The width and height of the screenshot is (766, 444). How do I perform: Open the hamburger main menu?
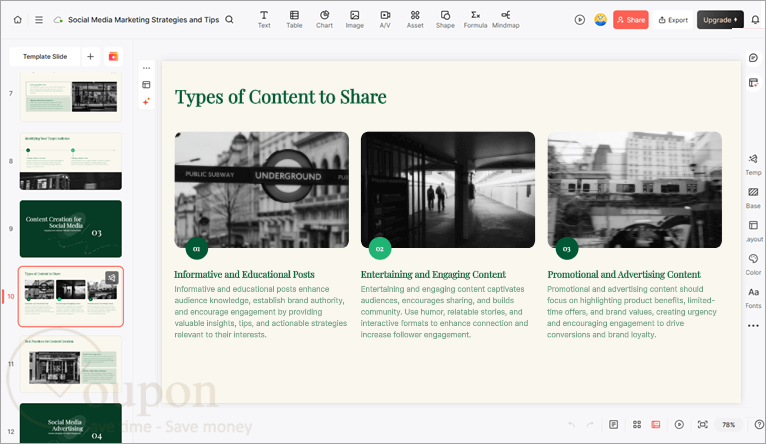point(39,20)
